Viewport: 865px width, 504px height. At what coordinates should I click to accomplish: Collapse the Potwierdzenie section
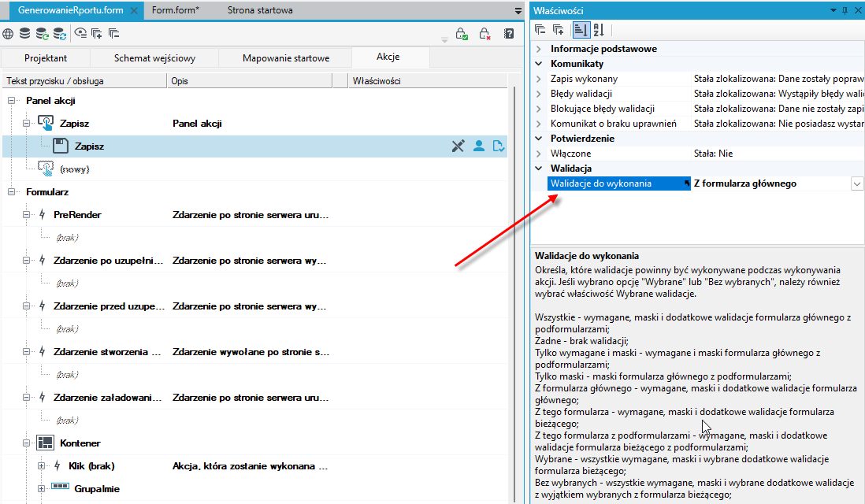539,139
